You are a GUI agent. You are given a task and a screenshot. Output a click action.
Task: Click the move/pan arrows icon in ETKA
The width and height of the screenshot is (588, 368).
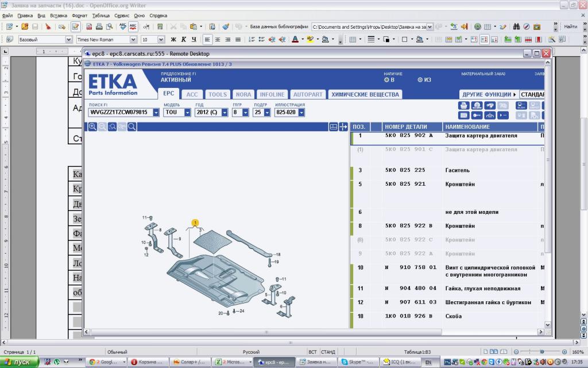(x=343, y=127)
